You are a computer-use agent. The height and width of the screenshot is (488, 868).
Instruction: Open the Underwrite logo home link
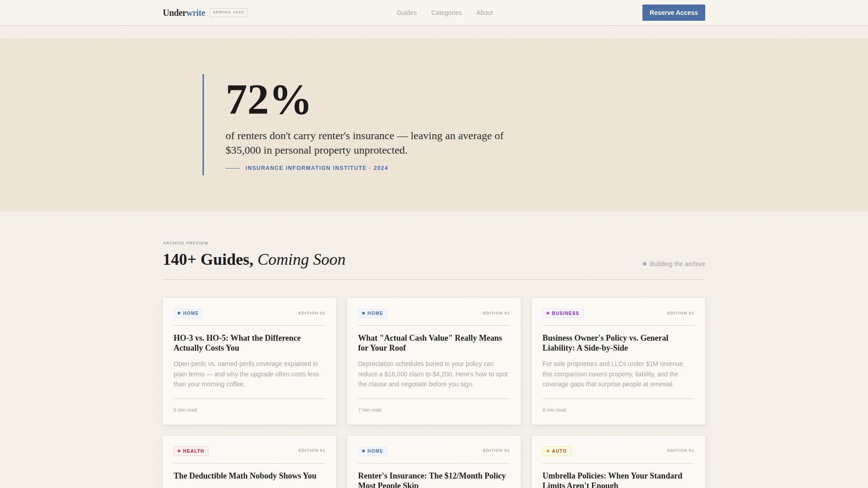(x=184, y=13)
